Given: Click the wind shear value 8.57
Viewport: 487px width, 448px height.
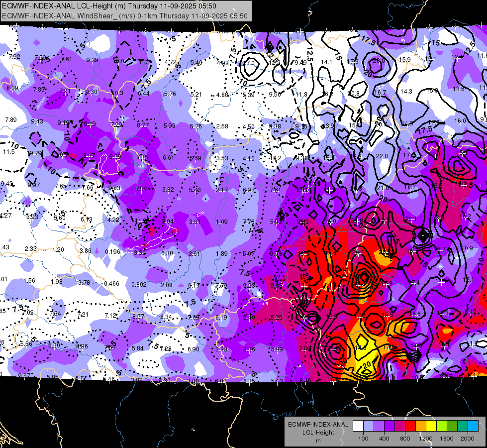Looking at the screenshot, I should (x=138, y=316).
